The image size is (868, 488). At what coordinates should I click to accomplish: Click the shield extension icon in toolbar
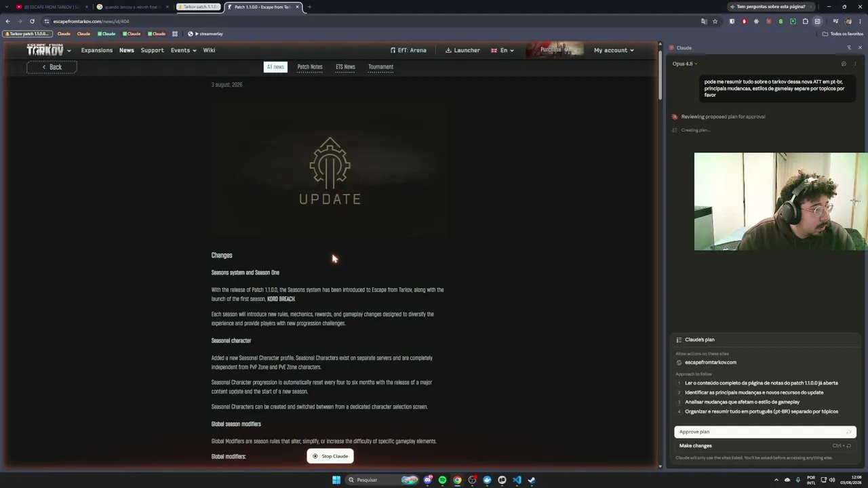click(732, 21)
